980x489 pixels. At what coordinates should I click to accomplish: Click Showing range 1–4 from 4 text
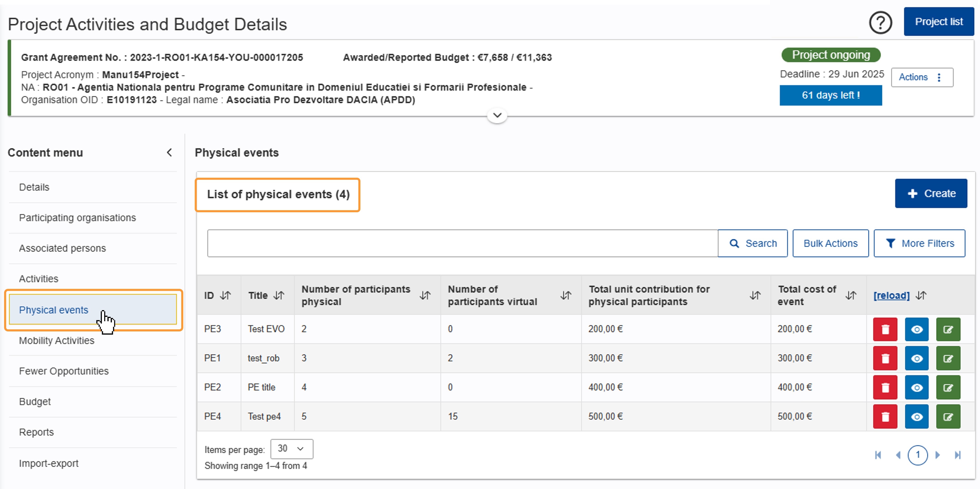pyautogui.click(x=256, y=466)
